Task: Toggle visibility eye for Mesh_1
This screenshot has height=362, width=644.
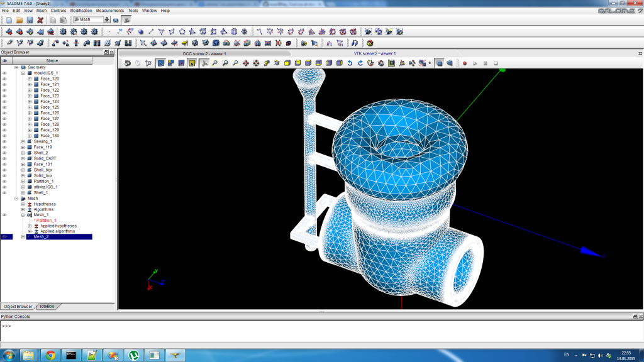Action: click(4, 215)
